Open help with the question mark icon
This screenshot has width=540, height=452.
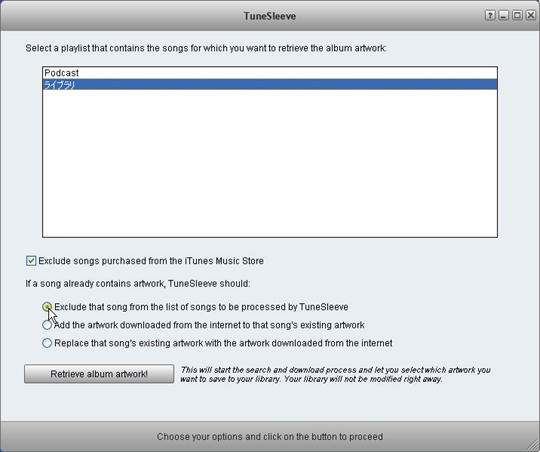(x=490, y=15)
